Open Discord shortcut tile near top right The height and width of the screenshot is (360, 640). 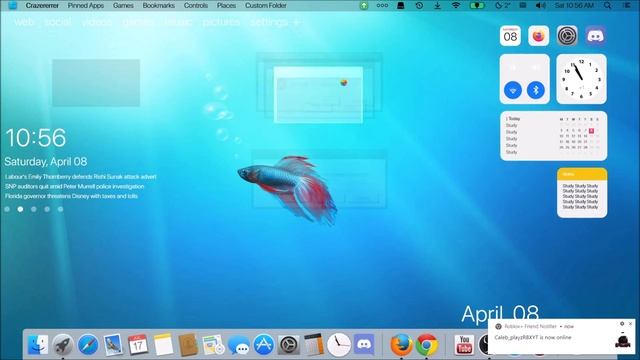point(596,36)
